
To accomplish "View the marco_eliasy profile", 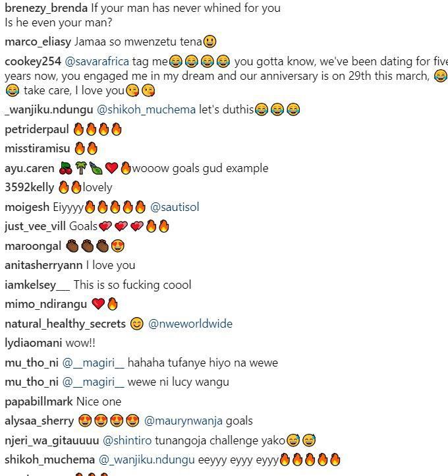I will point(38,42).
